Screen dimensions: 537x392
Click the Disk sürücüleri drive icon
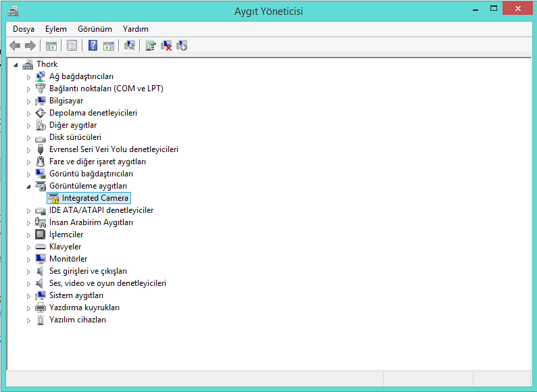(41, 138)
